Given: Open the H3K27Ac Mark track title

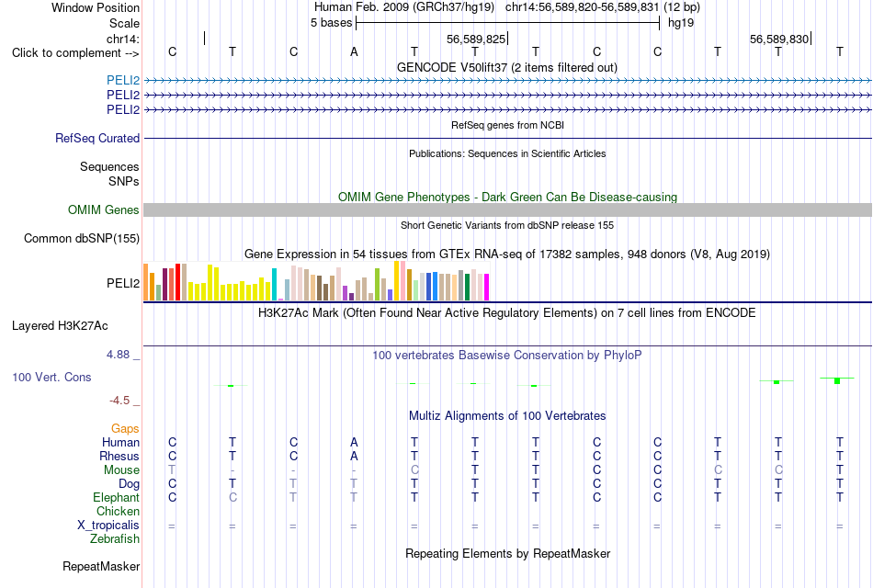Looking at the screenshot, I should 506,313.
